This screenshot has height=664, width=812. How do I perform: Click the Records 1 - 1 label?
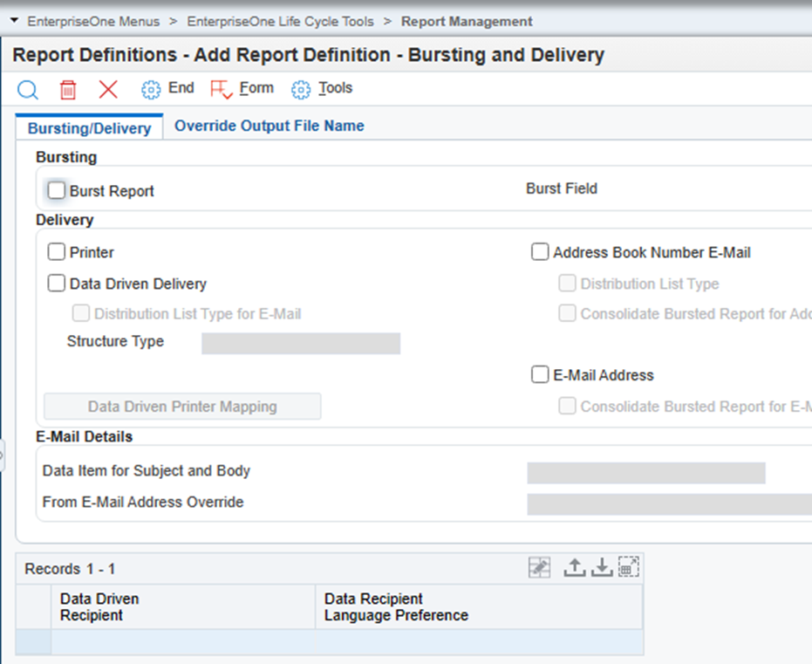(x=70, y=569)
